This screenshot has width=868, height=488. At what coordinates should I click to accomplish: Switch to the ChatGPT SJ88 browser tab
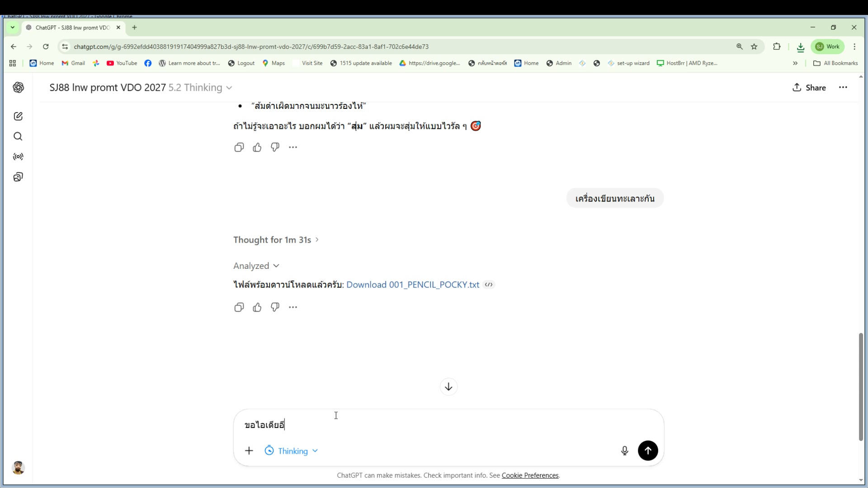(x=72, y=28)
